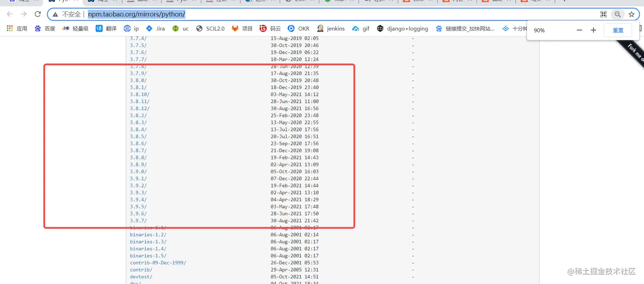Open the 码云 bookmark

[270, 29]
